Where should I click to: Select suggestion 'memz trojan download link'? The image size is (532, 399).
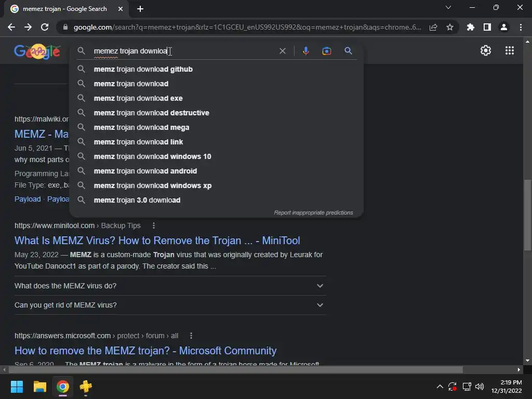point(216,142)
